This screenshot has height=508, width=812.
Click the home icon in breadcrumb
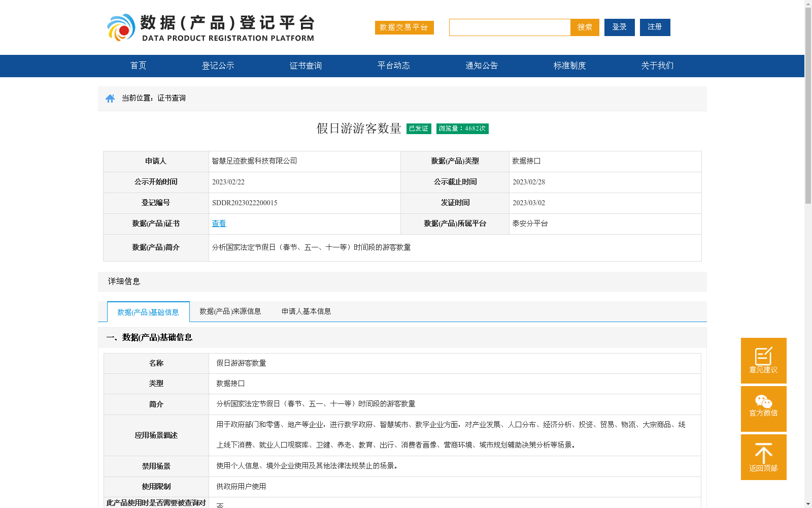[110, 99]
